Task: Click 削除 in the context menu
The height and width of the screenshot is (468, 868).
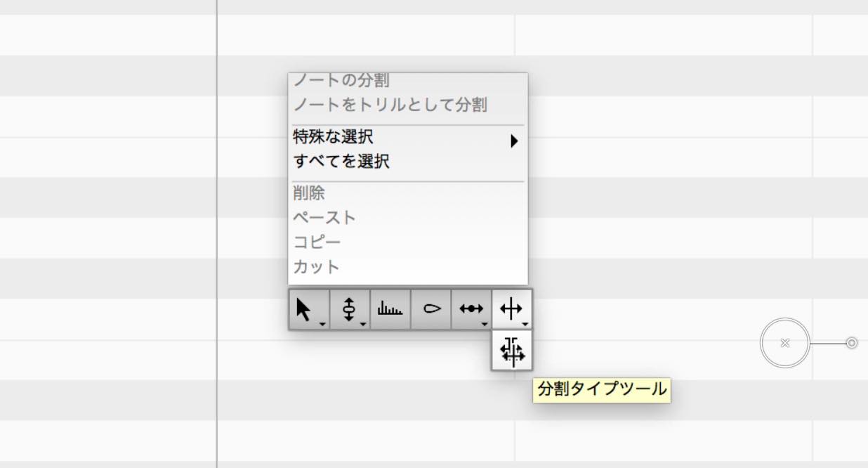Action: pos(408,193)
